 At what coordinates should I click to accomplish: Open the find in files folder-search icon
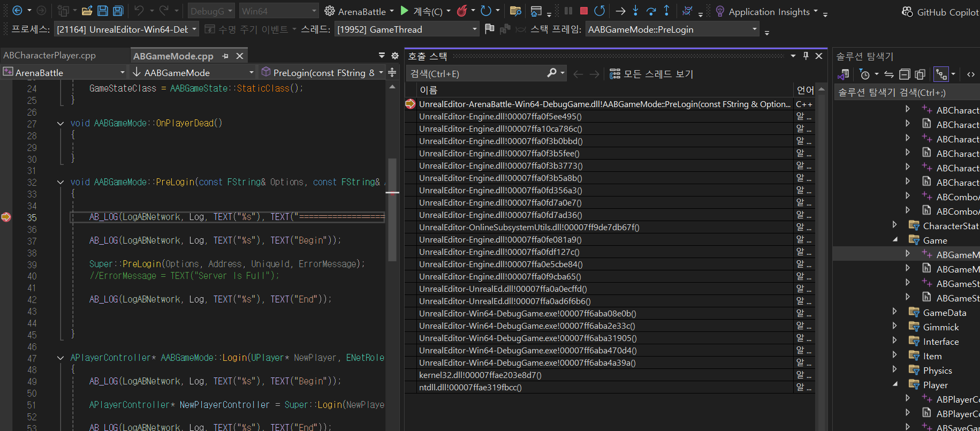(515, 11)
